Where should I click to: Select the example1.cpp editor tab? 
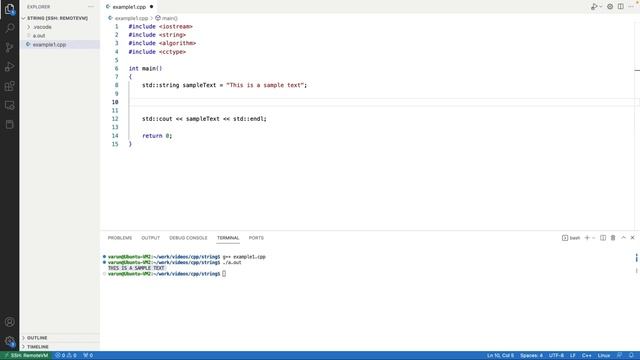[129, 7]
